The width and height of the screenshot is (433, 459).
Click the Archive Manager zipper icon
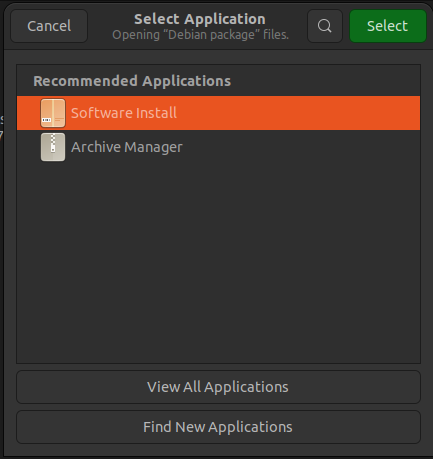pyautogui.click(x=53, y=147)
